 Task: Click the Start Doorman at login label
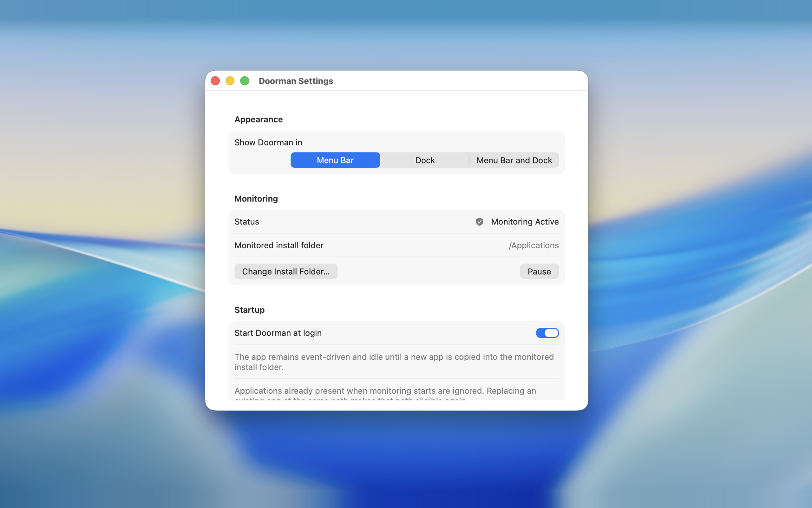278,333
